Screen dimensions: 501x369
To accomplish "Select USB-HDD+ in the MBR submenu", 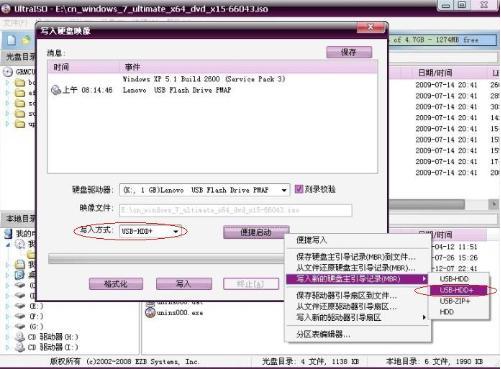I will (459, 290).
